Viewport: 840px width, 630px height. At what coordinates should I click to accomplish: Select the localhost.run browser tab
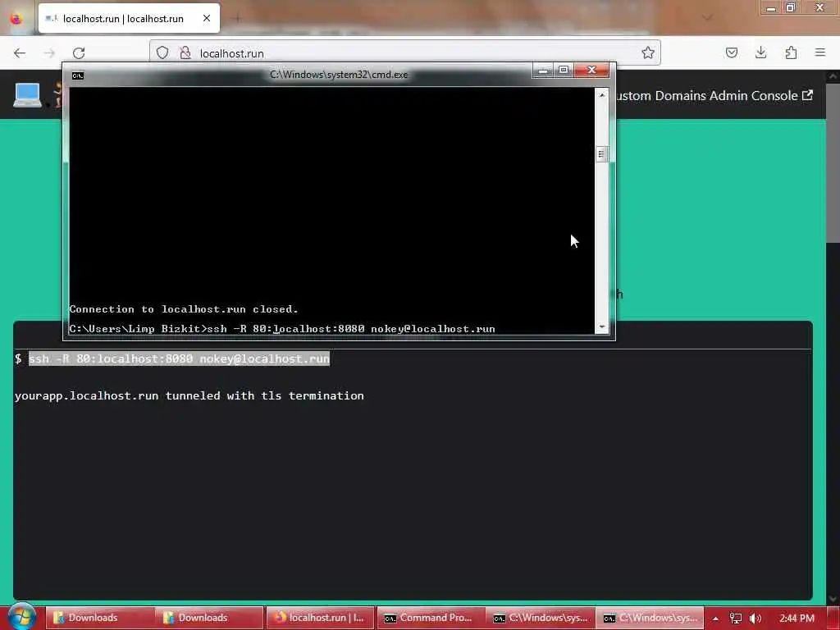[x=129, y=18]
